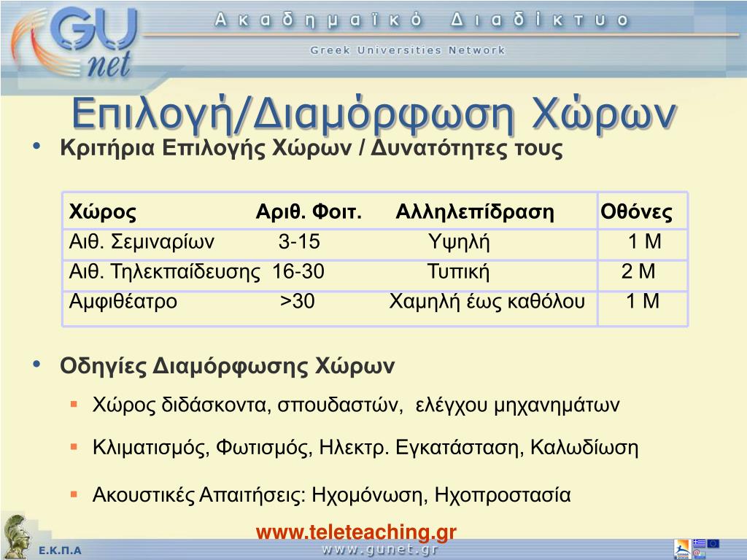
Task: Click the Greek flag icon
Action: 700,543
